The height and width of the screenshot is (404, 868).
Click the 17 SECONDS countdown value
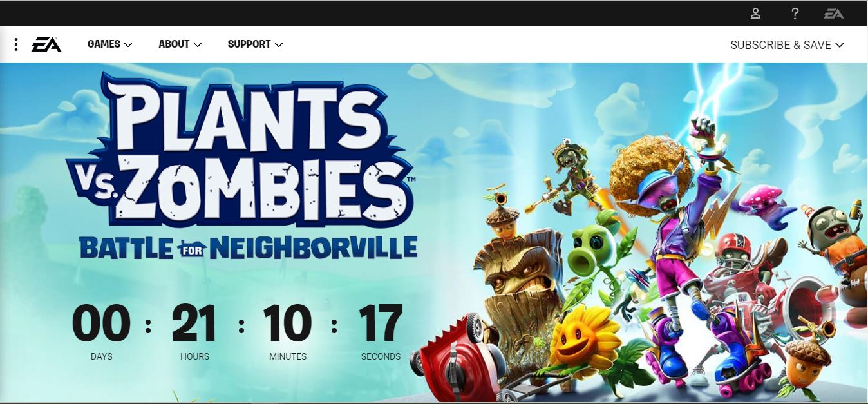[381, 324]
